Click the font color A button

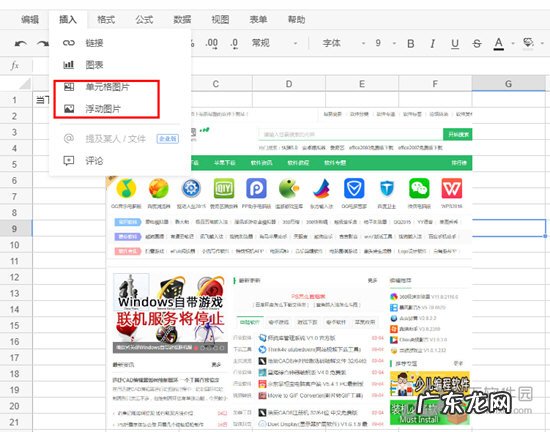click(499, 43)
